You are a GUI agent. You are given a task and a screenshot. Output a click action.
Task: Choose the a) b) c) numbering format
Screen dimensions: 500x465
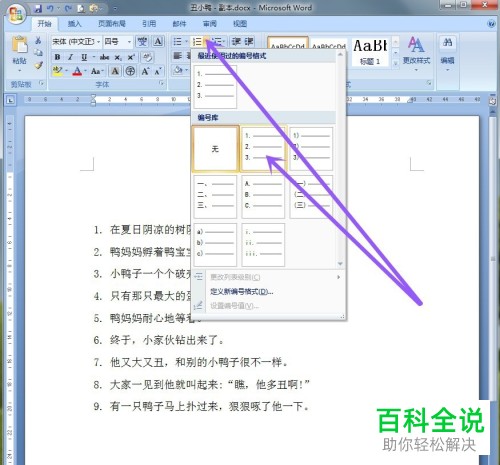[215, 245]
